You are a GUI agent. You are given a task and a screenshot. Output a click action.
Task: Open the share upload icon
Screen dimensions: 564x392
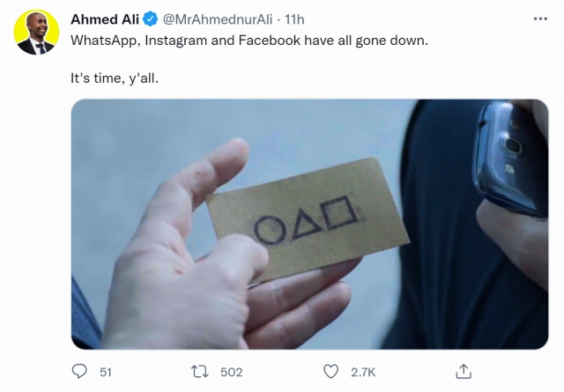[x=464, y=372]
